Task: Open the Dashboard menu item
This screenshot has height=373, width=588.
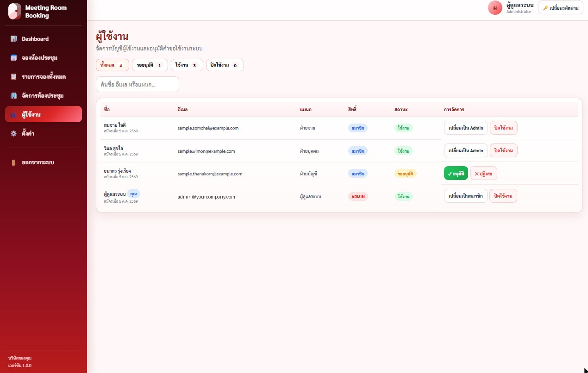Action: (x=44, y=39)
